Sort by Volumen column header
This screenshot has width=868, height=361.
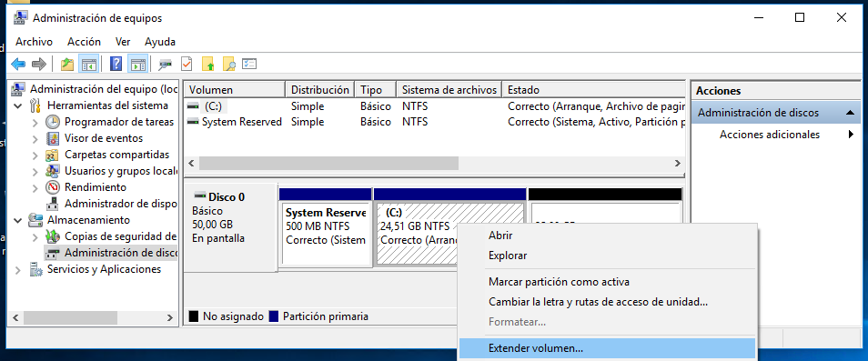[x=235, y=89]
